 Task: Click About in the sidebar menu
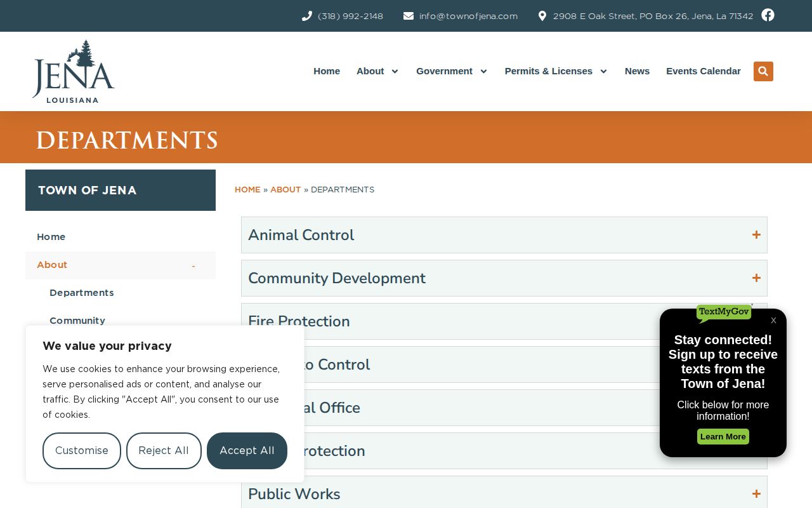click(x=52, y=265)
